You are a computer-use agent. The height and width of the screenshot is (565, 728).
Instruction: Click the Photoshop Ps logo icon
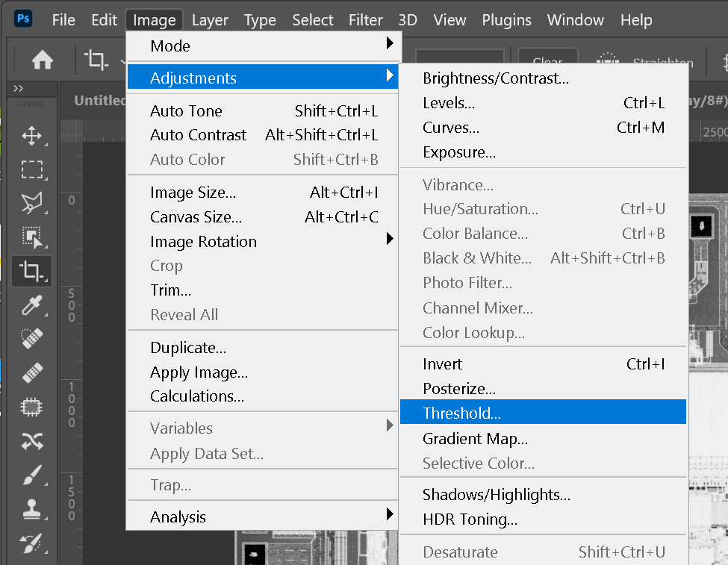point(23,19)
